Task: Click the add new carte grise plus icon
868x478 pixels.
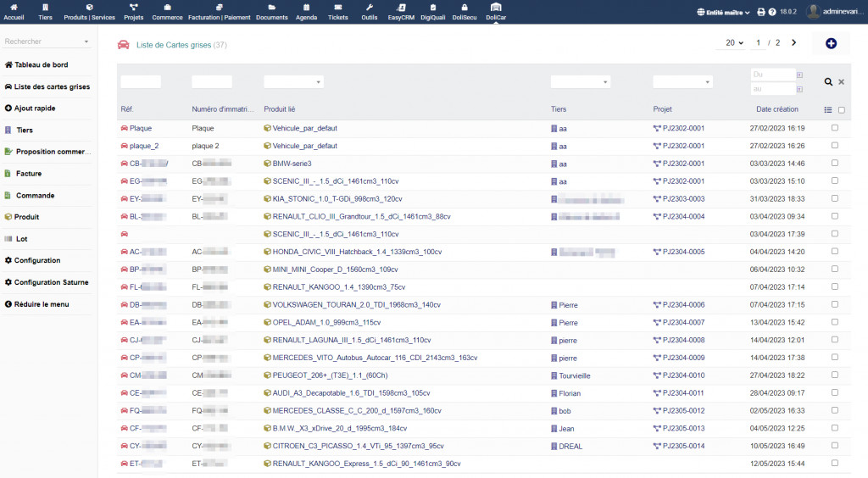Action: pos(831,43)
